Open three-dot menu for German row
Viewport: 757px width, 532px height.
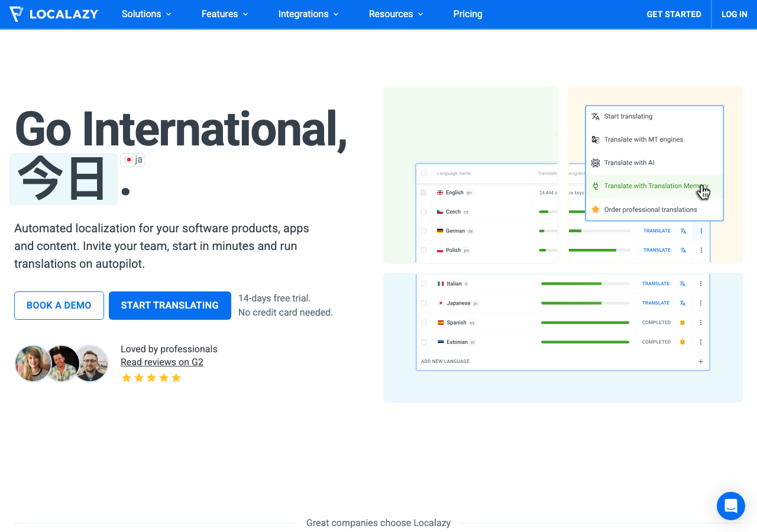tap(701, 231)
